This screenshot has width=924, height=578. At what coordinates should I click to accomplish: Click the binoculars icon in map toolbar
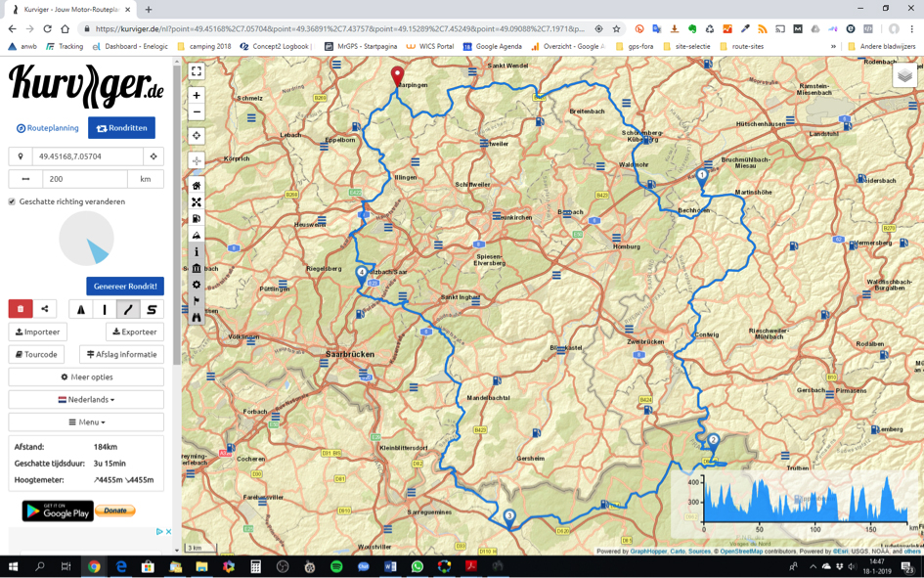[x=197, y=317]
